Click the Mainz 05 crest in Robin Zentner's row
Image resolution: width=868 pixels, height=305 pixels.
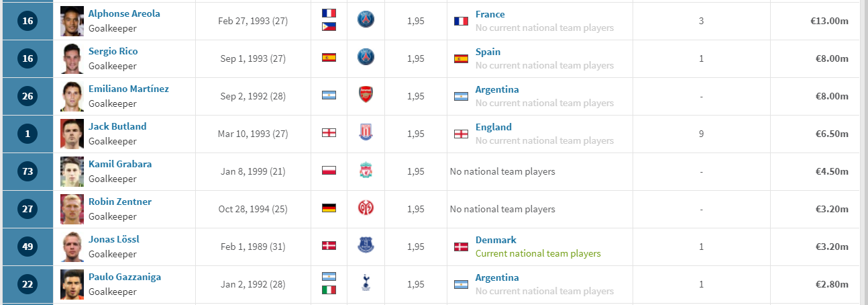tap(366, 208)
